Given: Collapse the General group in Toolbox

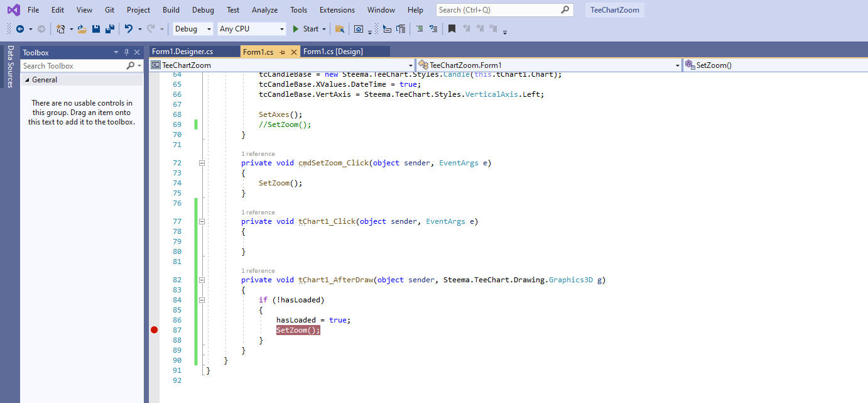Looking at the screenshot, I should point(27,80).
